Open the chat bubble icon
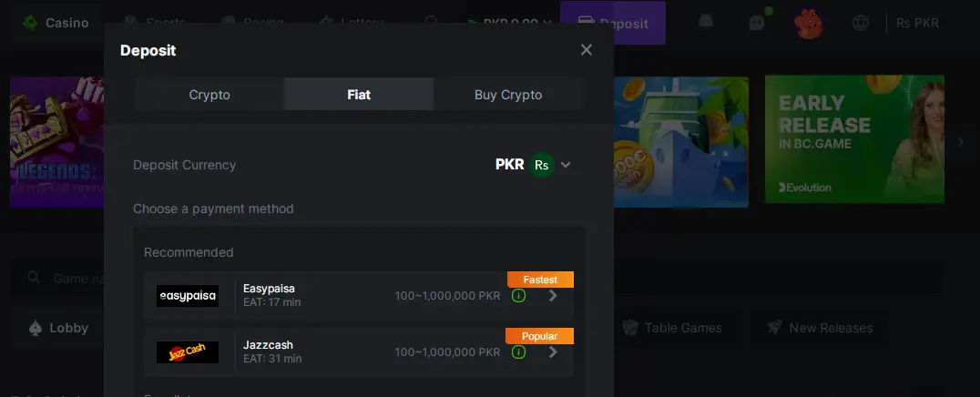 click(756, 23)
